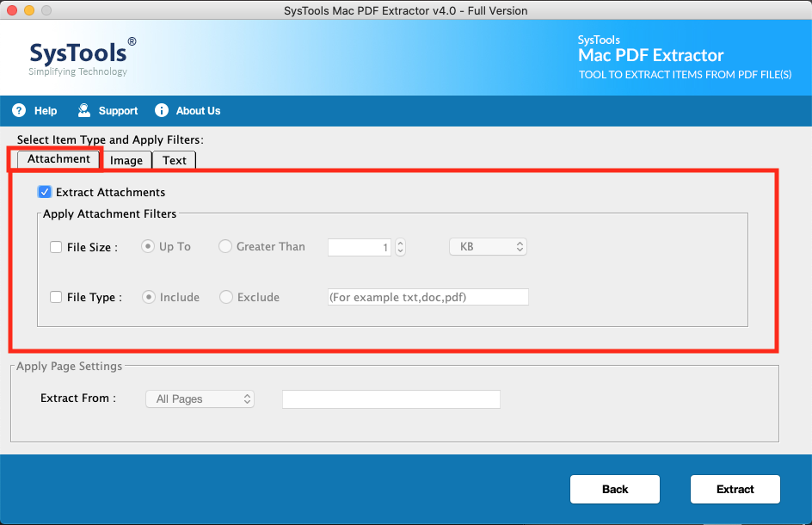Viewport: 812px width, 525px height.
Task: Click the About Us info icon
Action: coord(162,110)
